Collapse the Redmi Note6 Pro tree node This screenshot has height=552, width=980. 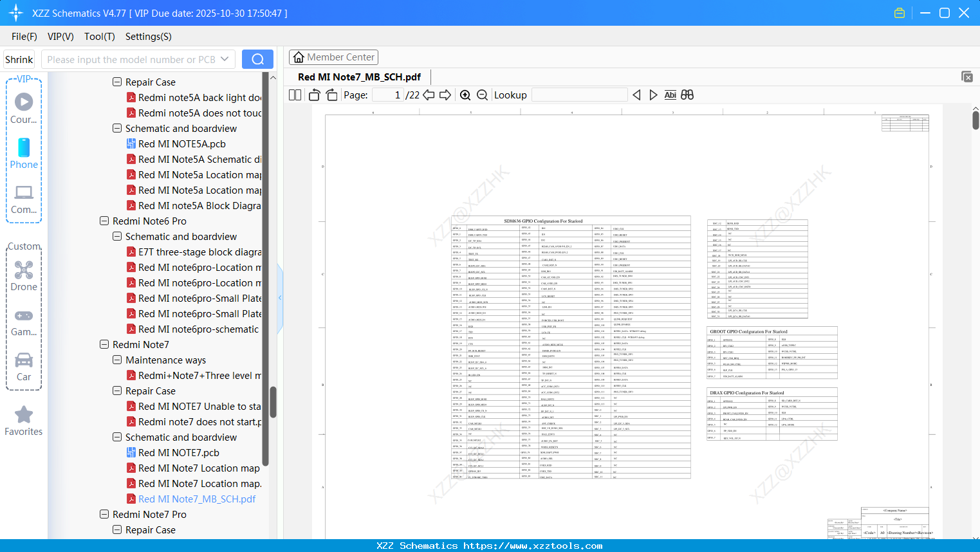point(104,221)
